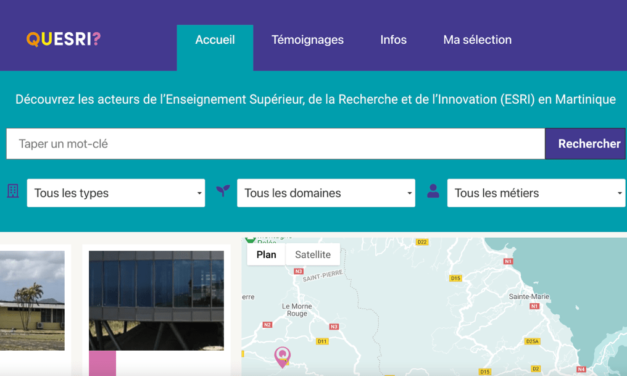Click the pink tag on glass building card

click(102, 363)
